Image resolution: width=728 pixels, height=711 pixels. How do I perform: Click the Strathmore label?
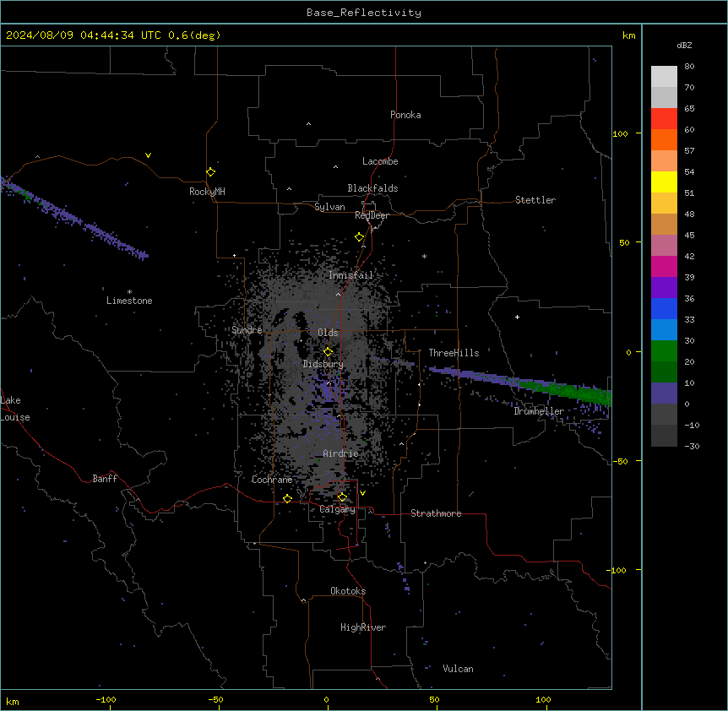pyautogui.click(x=436, y=513)
